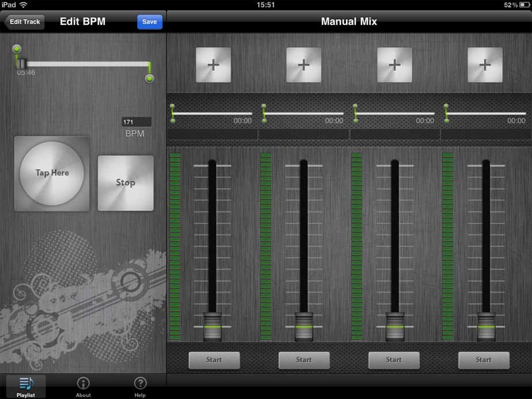The width and height of the screenshot is (532, 399).
Task: Start playback on the fourth channel
Action: (484, 360)
